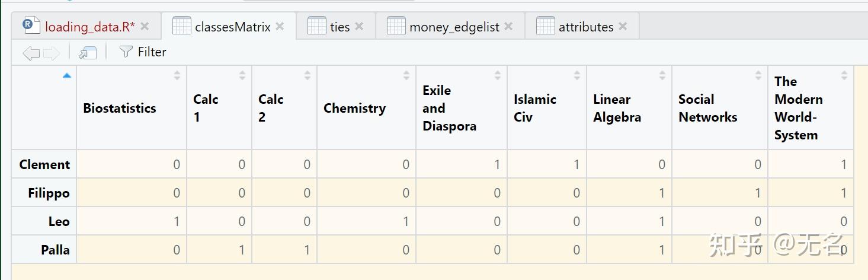This screenshot has width=868, height=280.
Task: Click the back navigation arrow
Action: 31,53
